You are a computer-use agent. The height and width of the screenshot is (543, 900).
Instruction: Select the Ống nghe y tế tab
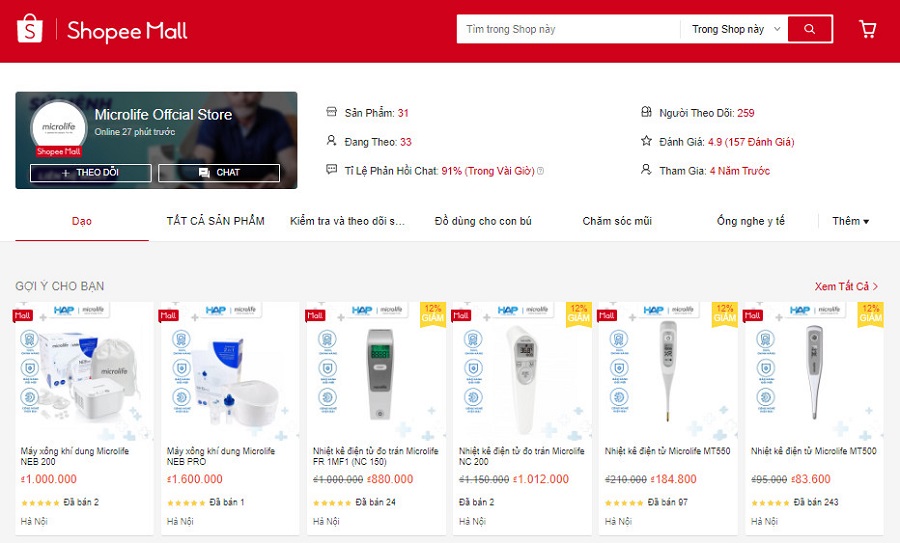[750, 221]
